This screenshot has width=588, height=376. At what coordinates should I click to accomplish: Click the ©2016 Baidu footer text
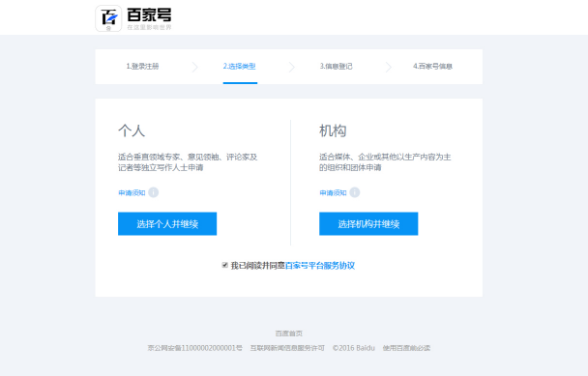[x=354, y=348]
